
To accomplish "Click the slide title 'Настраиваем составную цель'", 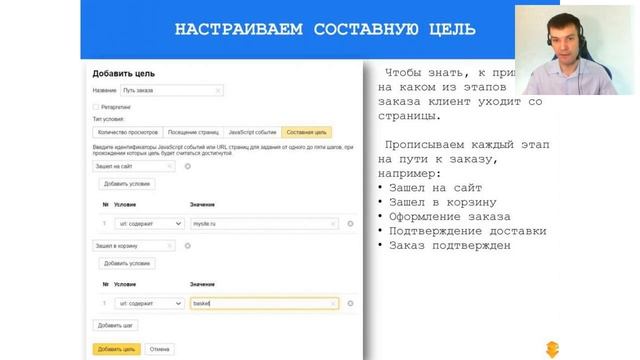I will [325, 29].
